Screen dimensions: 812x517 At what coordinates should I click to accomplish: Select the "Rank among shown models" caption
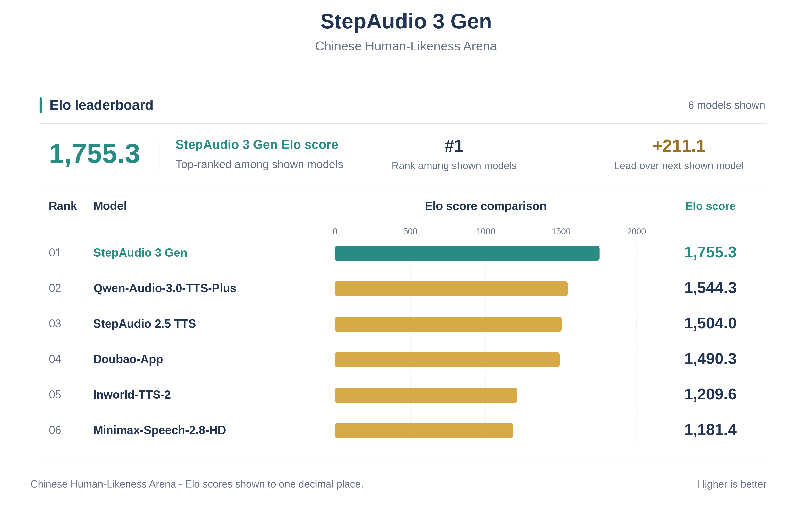pyautogui.click(x=454, y=166)
